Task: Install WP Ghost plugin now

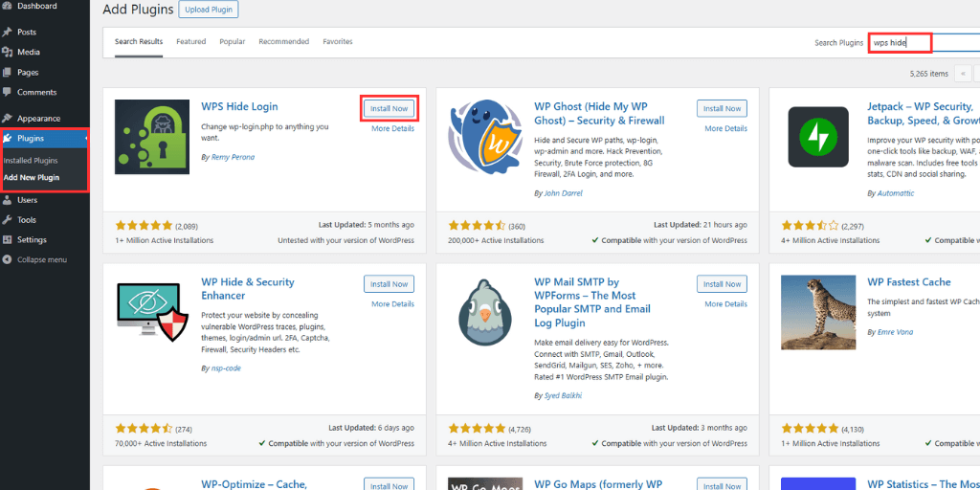Action: tap(722, 109)
